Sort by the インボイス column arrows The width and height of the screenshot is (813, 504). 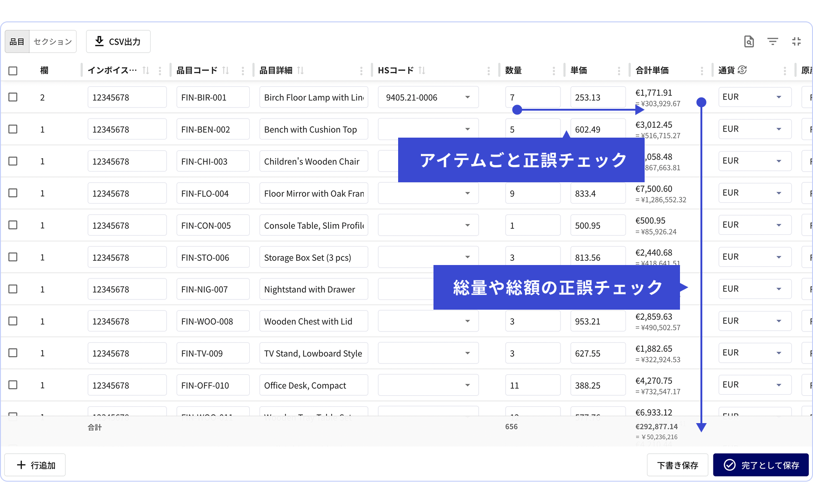[x=146, y=70]
